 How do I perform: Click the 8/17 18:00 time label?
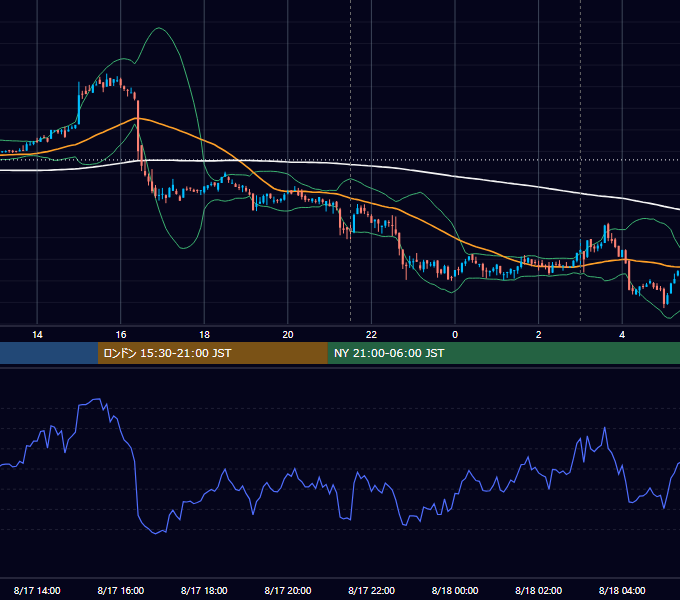204,590
